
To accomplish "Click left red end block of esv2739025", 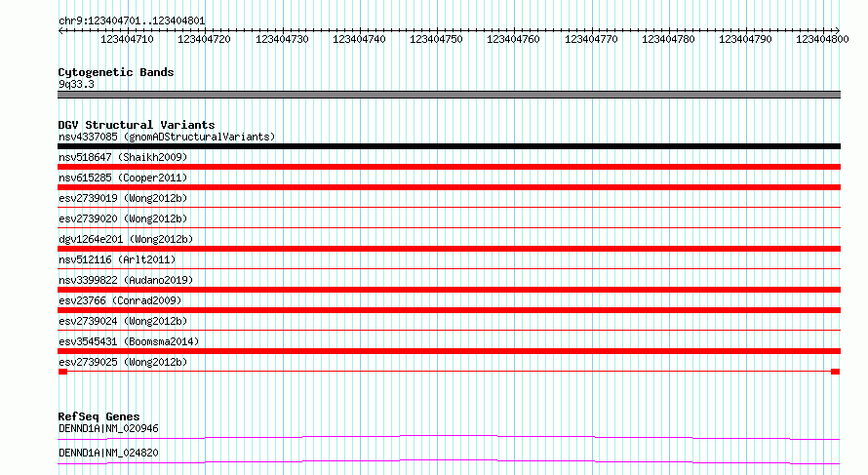I will (x=62, y=372).
